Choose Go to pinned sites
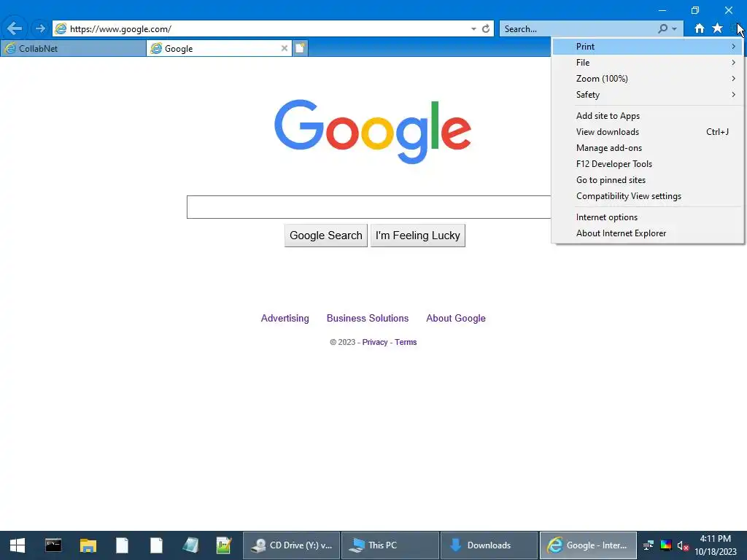This screenshot has width=747, height=560. click(648, 180)
